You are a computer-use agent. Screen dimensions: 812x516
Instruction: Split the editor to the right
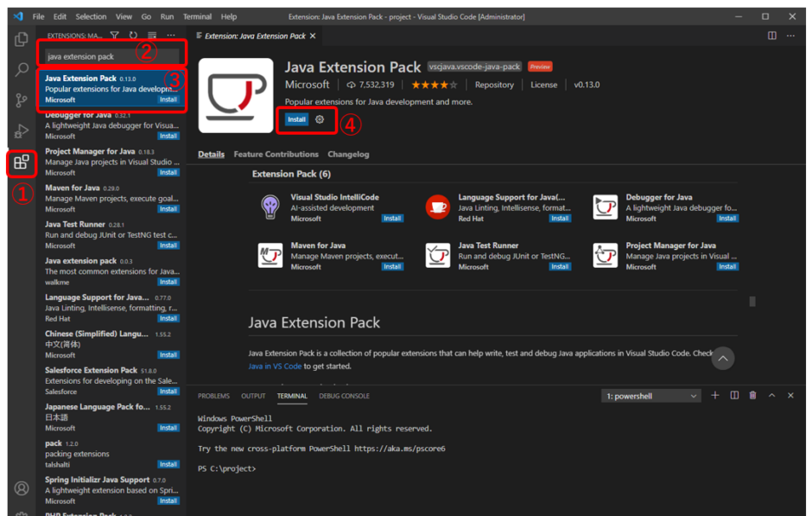coord(771,35)
